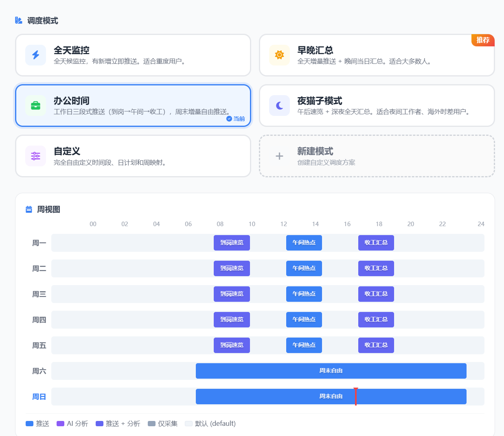
Task: Click the chart icon beside 调度模式 heading
Action: [x=18, y=20]
